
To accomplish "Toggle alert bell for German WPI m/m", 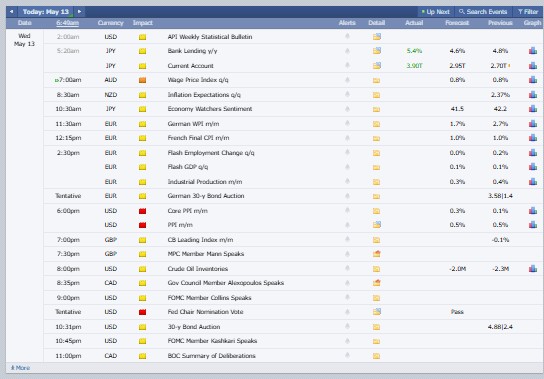I will (347, 124).
